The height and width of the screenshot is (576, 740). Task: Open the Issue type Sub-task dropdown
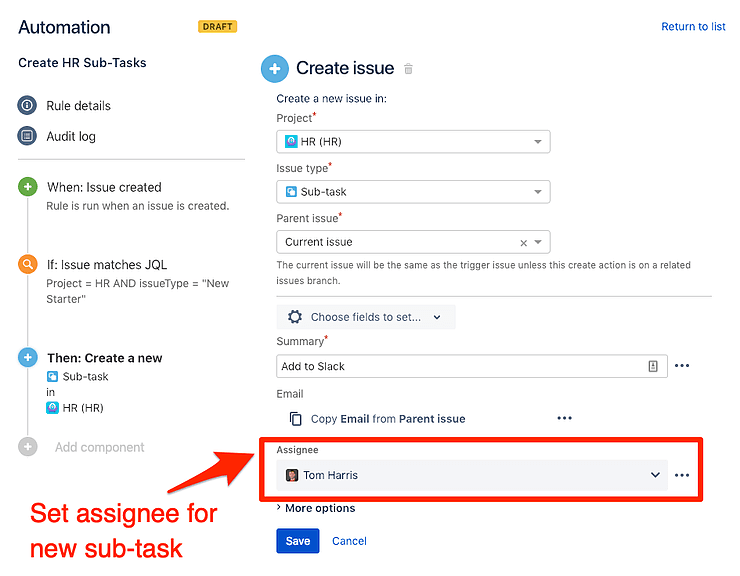(413, 191)
